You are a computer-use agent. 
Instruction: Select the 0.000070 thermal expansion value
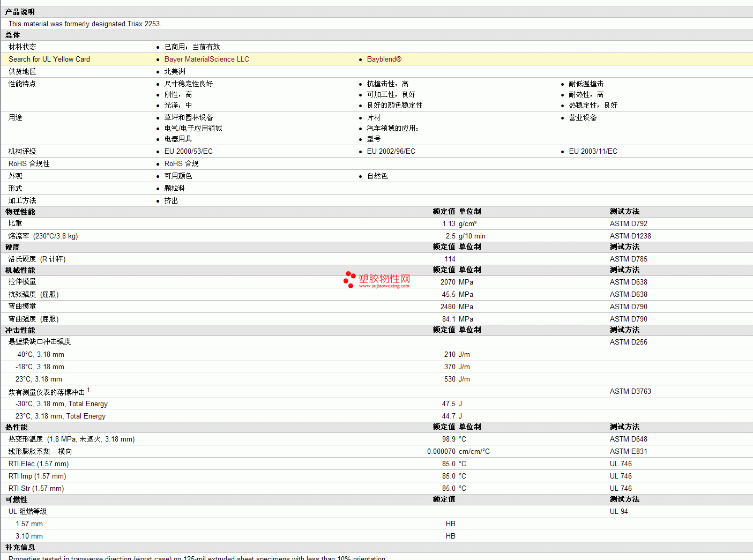pyautogui.click(x=441, y=451)
